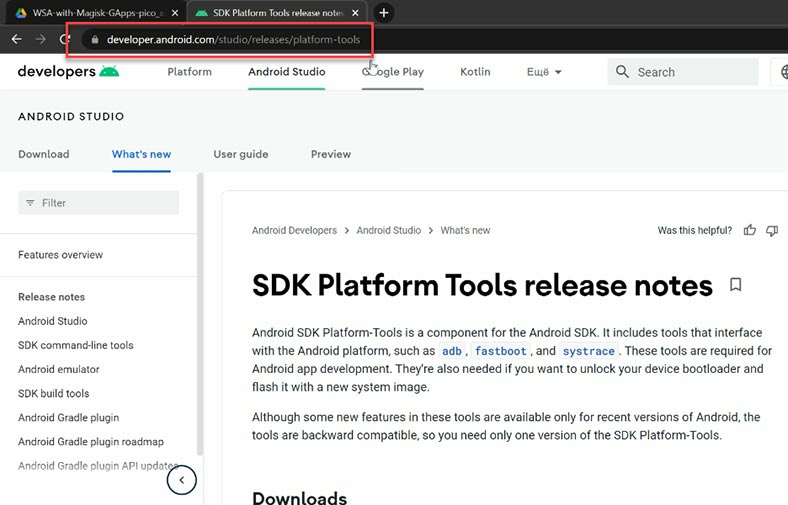Screen dimensions: 788x505
Task: Open the Kotlin nav item
Action: (475, 72)
